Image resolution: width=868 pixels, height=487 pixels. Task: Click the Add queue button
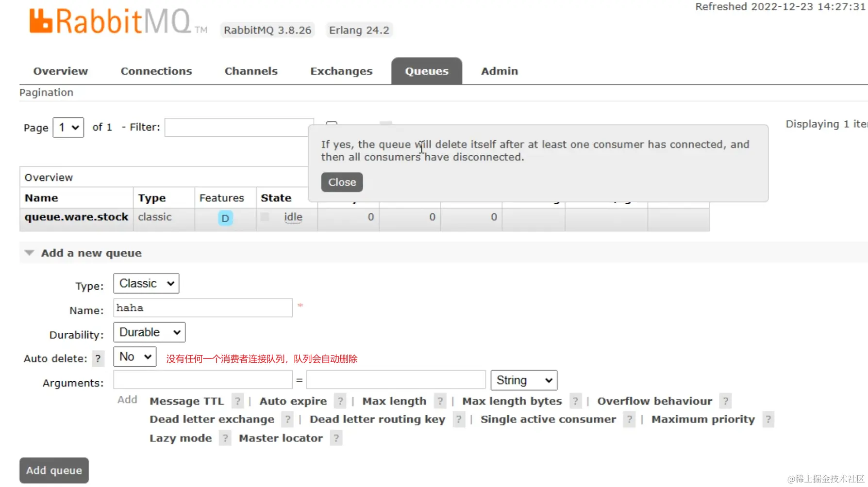(x=54, y=471)
